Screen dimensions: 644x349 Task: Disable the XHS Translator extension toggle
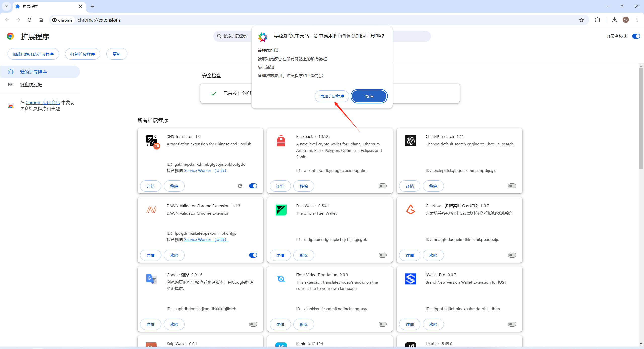point(253,186)
